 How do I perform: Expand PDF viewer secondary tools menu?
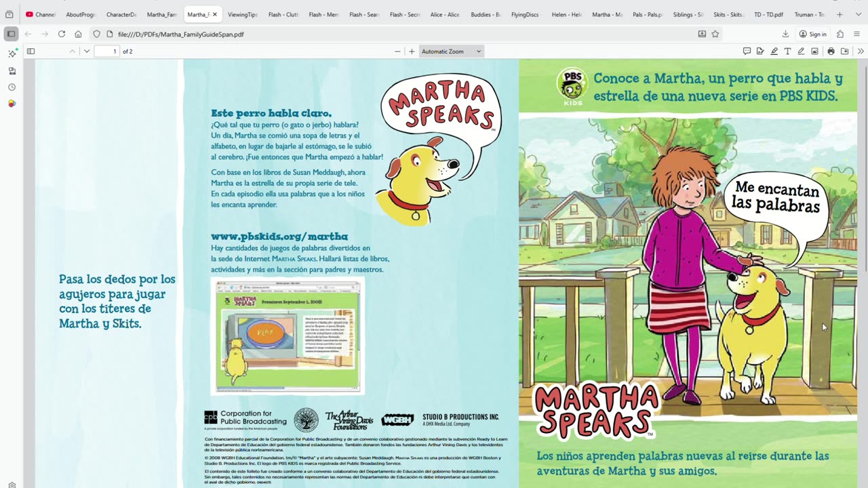(x=861, y=52)
